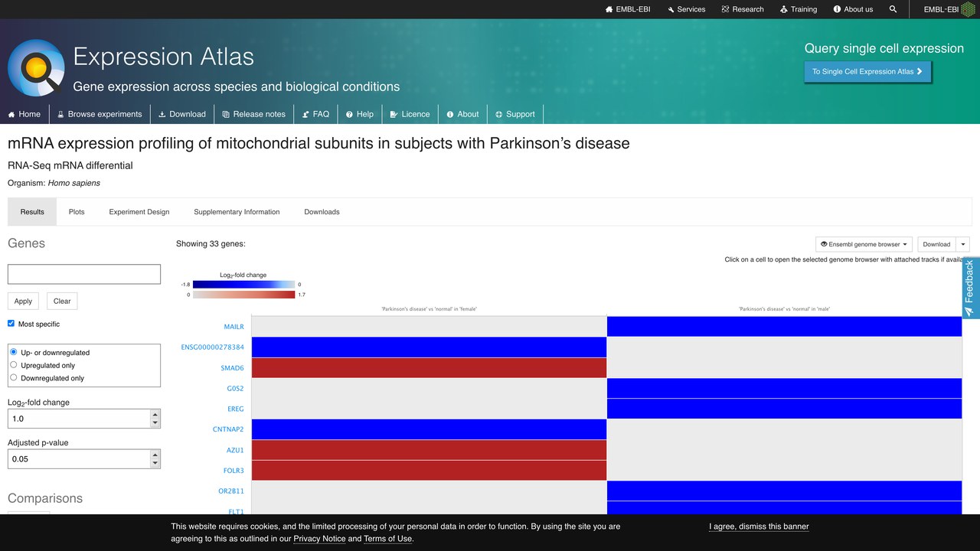Select the Downregulated only radio option
This screenshot has height=551, width=980.
coord(14,377)
